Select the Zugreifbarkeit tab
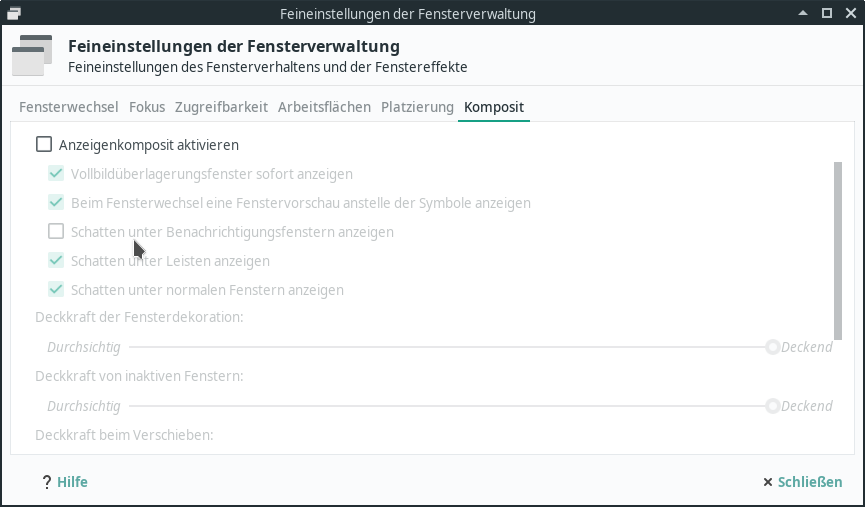This screenshot has width=865, height=507. tap(221, 107)
